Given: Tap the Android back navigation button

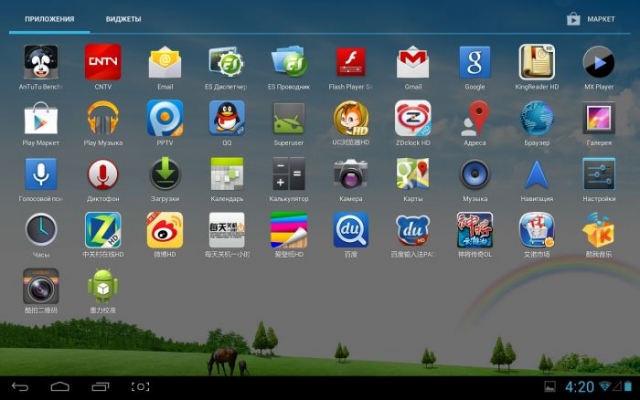Looking at the screenshot, I should coord(20,386).
